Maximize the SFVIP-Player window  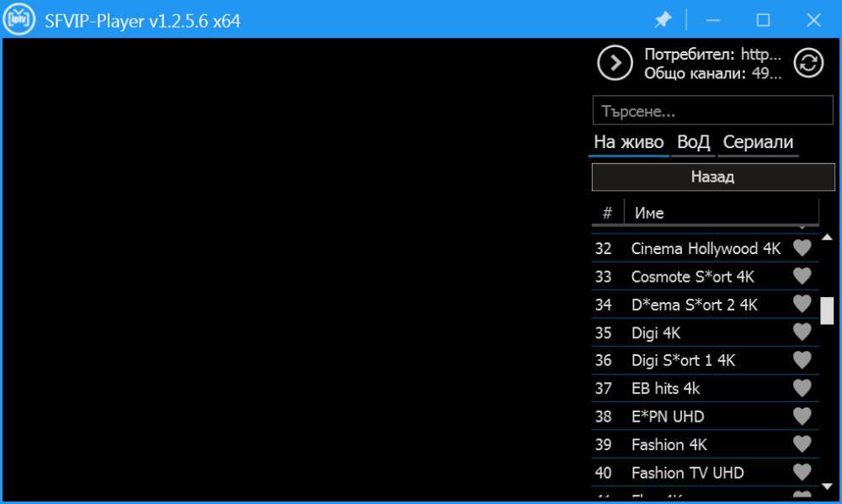pos(763,20)
